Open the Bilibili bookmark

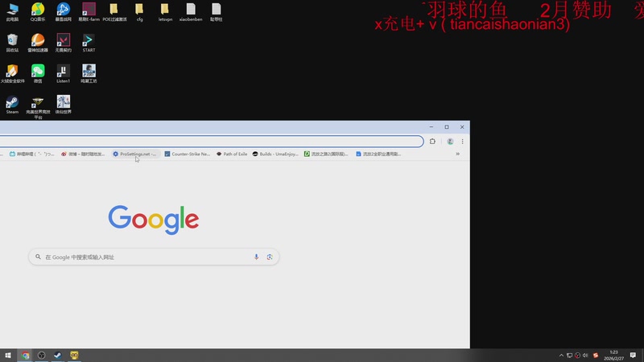point(32,154)
